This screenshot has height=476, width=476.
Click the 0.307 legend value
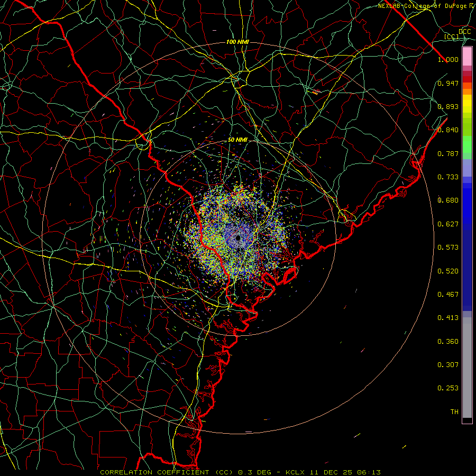(x=448, y=365)
